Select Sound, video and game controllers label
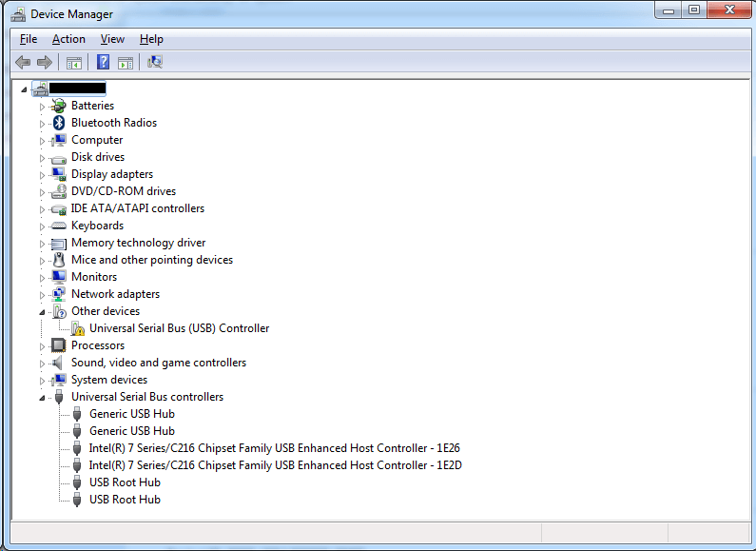 pos(159,363)
